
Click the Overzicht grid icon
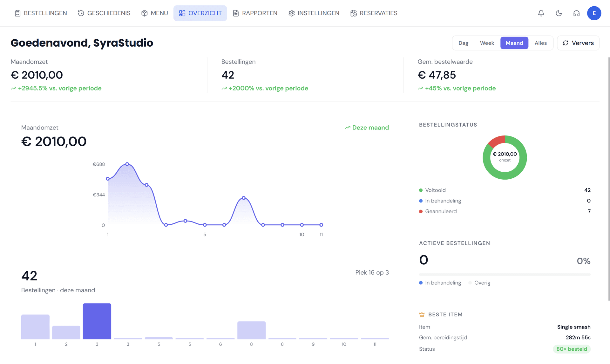point(182,13)
